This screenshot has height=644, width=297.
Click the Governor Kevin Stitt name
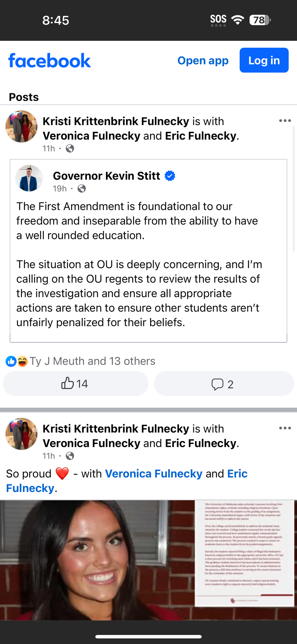coord(106,176)
